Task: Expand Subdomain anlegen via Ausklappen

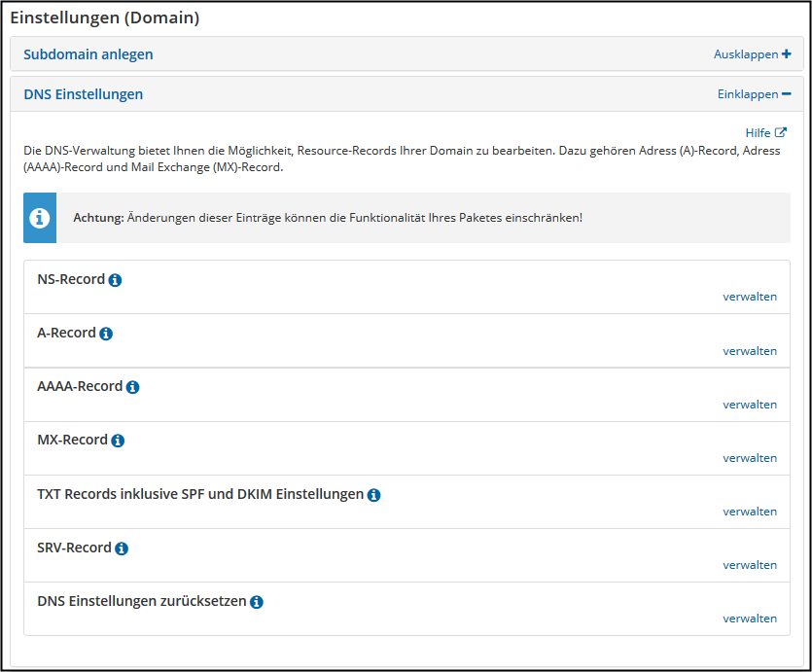Action: [752, 54]
